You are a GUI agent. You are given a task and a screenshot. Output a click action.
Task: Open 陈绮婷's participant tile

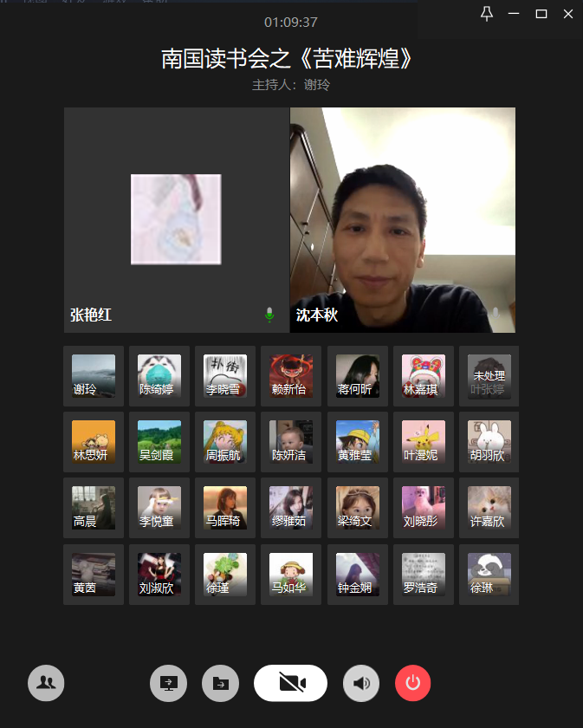pos(159,376)
